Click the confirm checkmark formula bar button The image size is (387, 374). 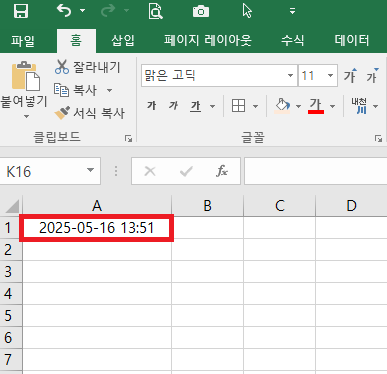186,171
